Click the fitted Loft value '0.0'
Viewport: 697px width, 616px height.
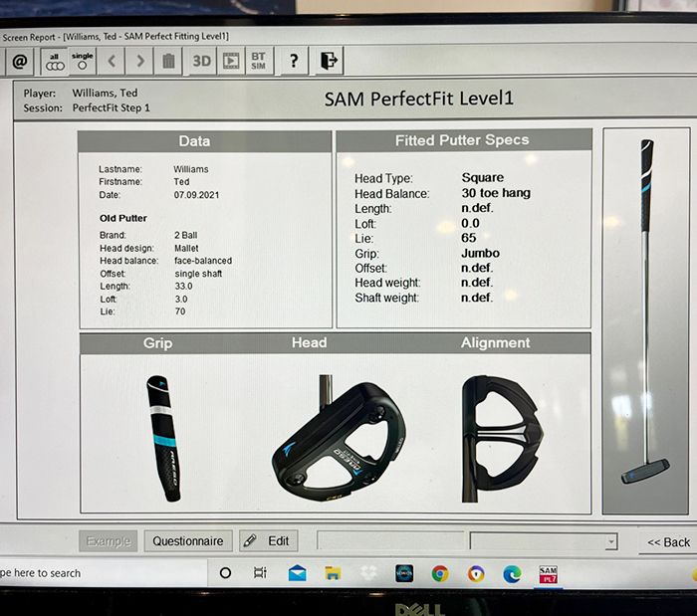(470, 223)
